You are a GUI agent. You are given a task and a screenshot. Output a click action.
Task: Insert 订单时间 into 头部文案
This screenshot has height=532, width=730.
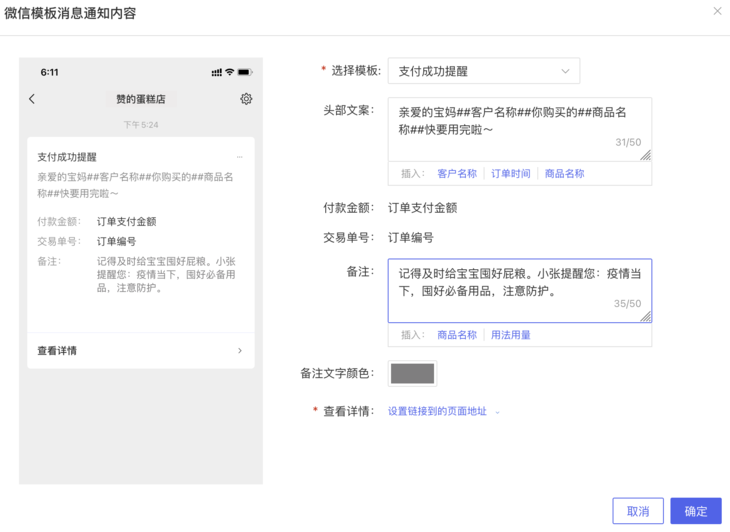(x=510, y=174)
